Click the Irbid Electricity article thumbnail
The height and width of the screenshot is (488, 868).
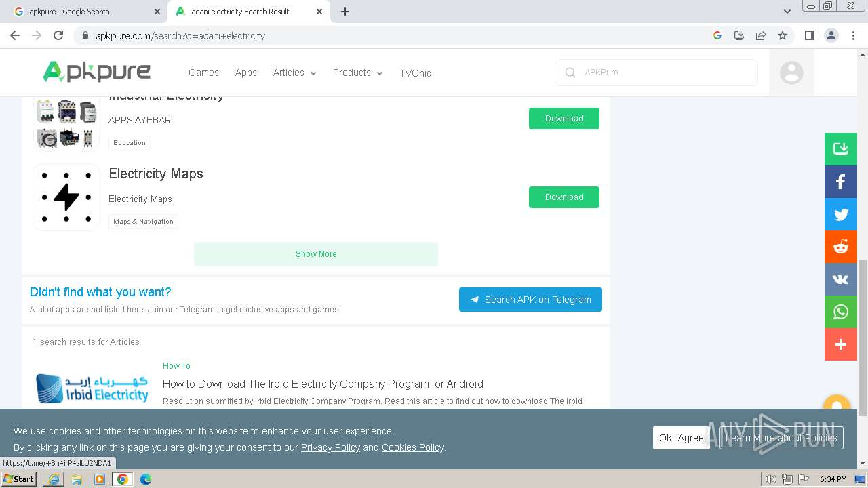(x=92, y=388)
